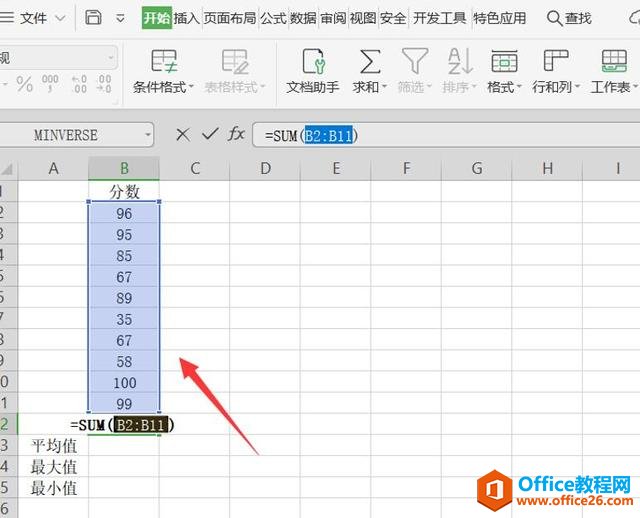This screenshot has height=518, width=640.
Task: Click inside the formula bar
Action: 446,135
